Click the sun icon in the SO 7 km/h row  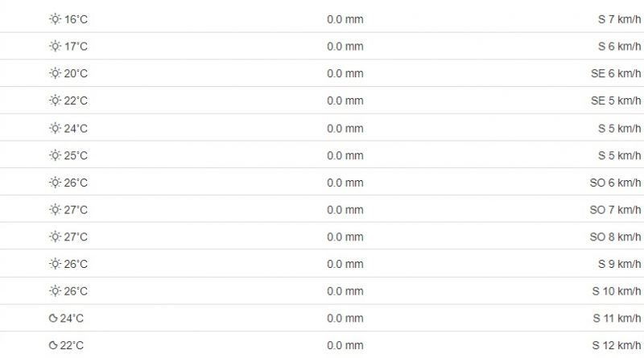55,210
